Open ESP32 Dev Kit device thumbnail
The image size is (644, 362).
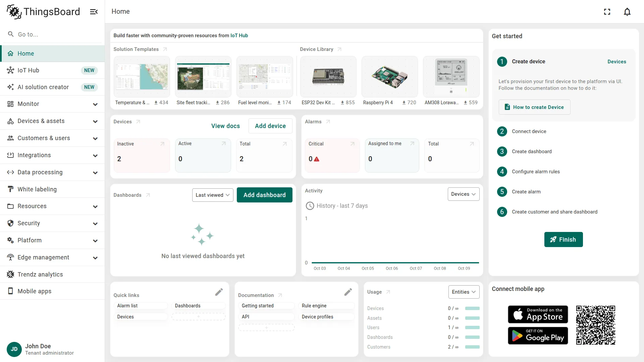tap(328, 77)
